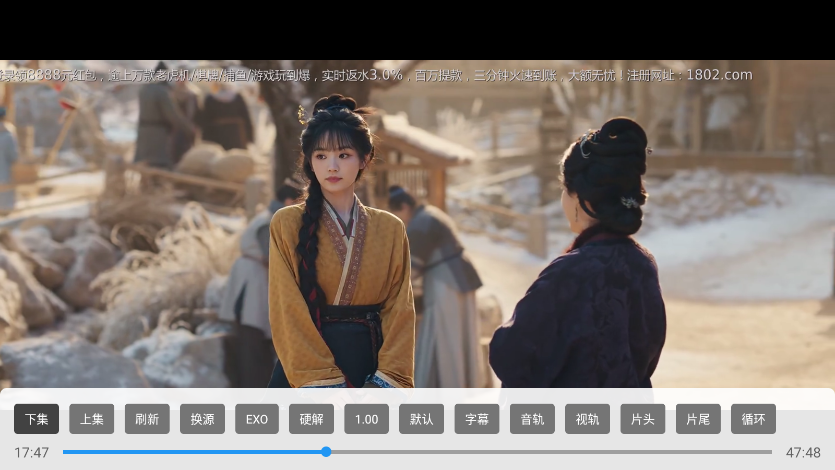Toggle loop playback with 循环
The image size is (835, 470).
tap(753, 419)
